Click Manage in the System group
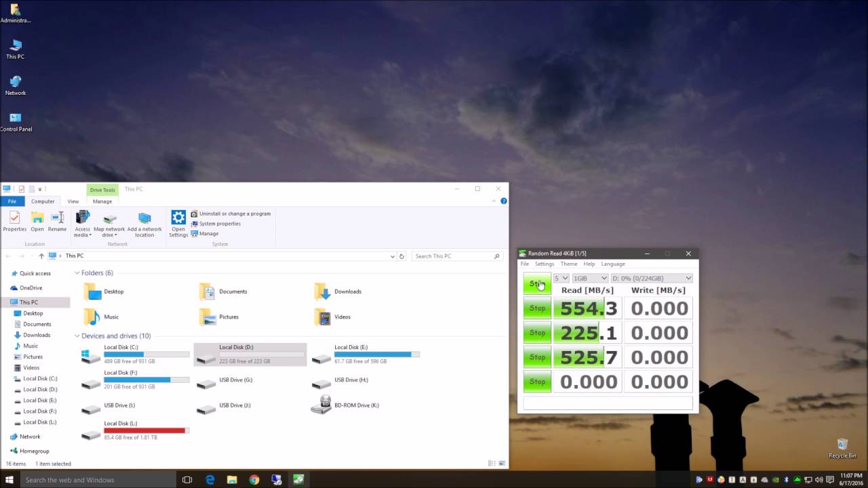 [205, 234]
